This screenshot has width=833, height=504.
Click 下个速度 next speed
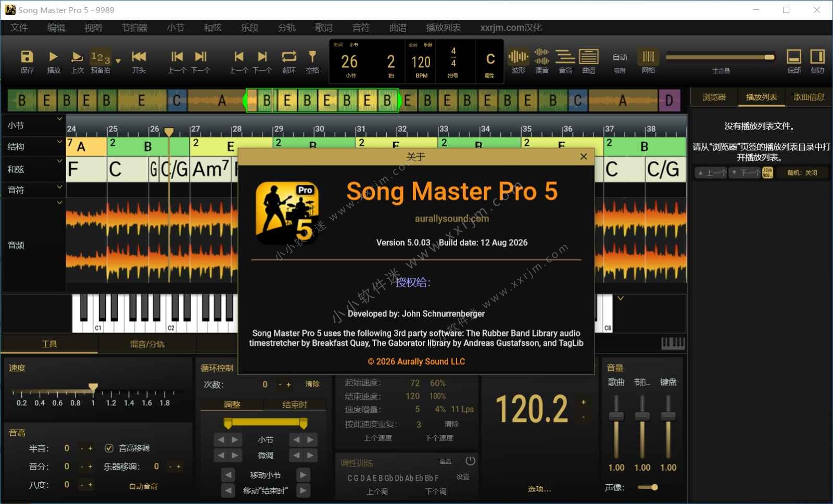click(x=439, y=438)
